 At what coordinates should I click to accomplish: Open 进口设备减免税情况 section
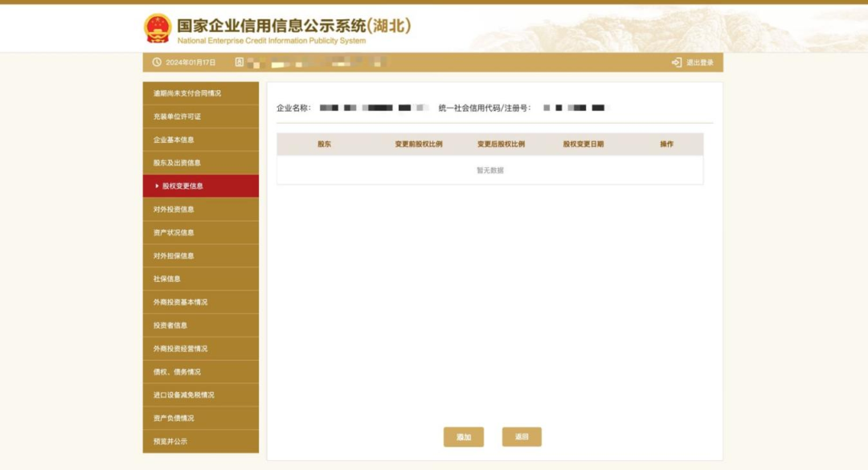tap(184, 395)
